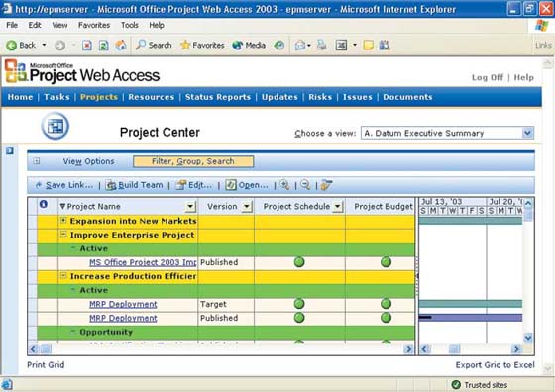555x392 pixels.
Task: Open the Project Name column filter dropdown
Action: tap(190, 207)
